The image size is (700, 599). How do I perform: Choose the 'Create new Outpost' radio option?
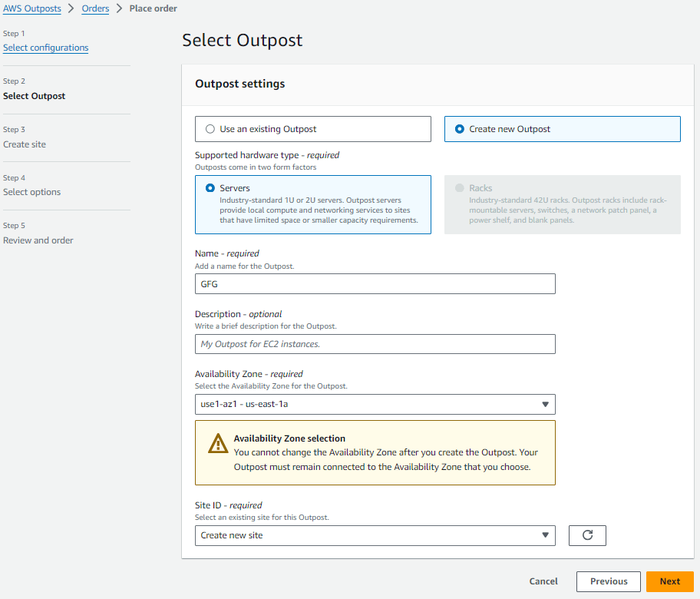(460, 129)
